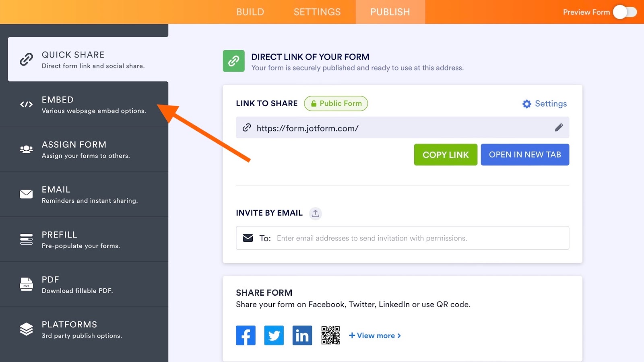Screen dimensions: 644x362
Task: Click OPEN IN NEW TAB button
Action: coord(525,154)
